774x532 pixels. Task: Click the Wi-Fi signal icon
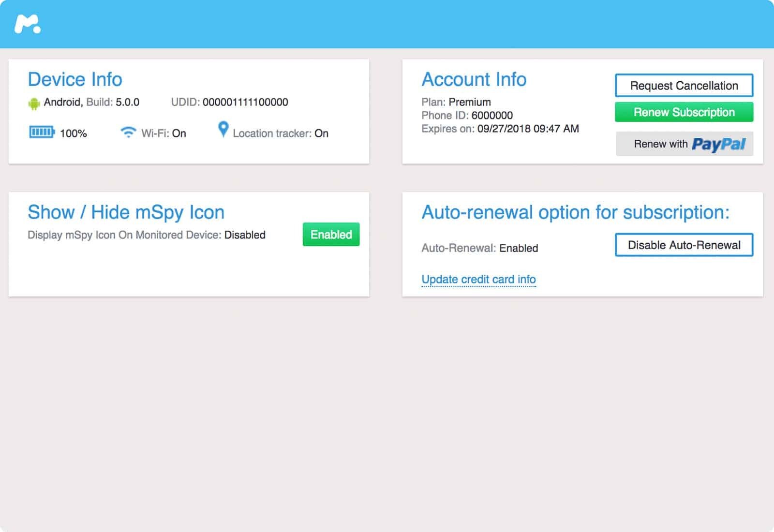[128, 132]
